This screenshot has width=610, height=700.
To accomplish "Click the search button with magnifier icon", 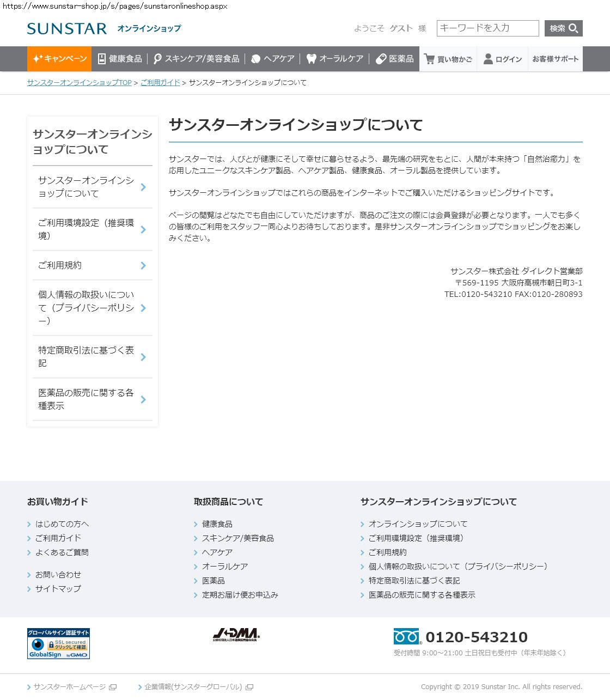I will [563, 28].
